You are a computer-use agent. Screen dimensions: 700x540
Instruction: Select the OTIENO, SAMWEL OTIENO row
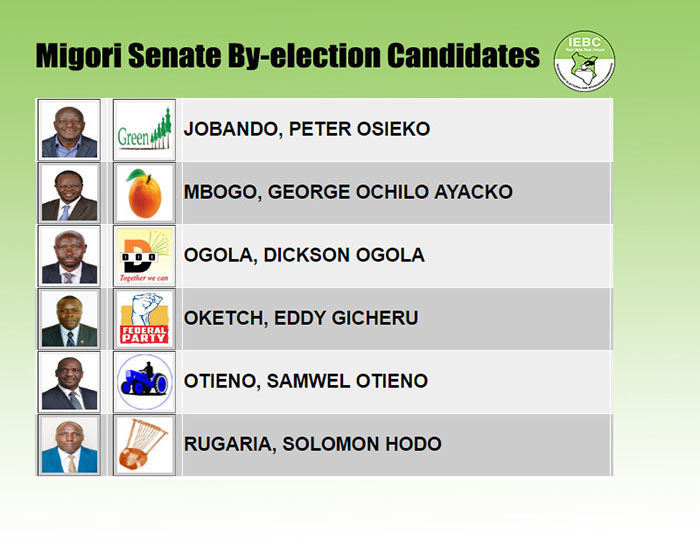point(325,382)
